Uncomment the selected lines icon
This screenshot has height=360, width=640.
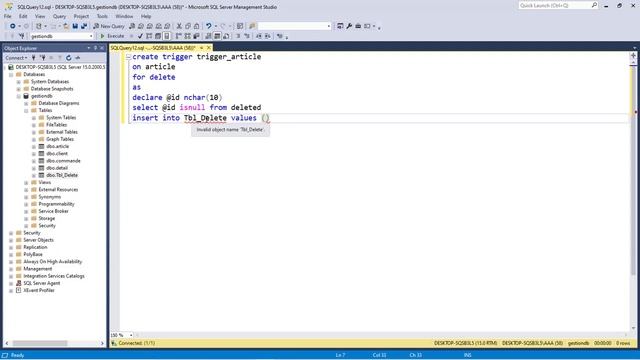(247, 36)
